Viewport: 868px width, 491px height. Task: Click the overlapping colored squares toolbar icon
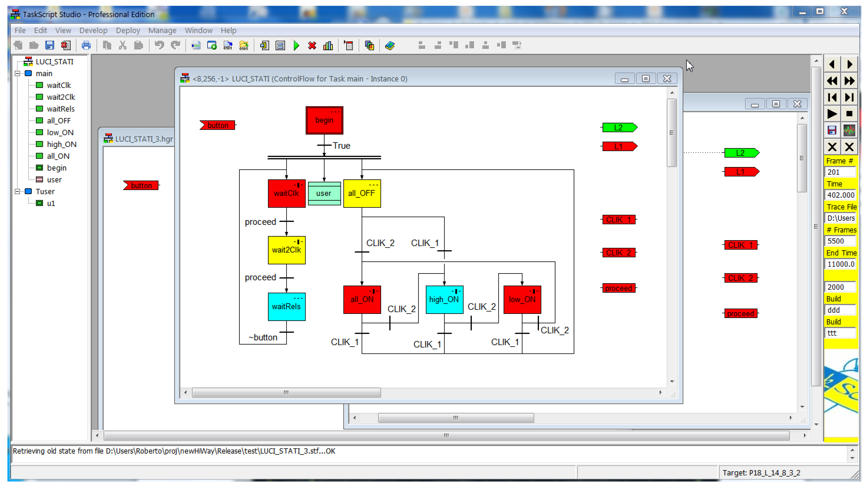coord(369,45)
